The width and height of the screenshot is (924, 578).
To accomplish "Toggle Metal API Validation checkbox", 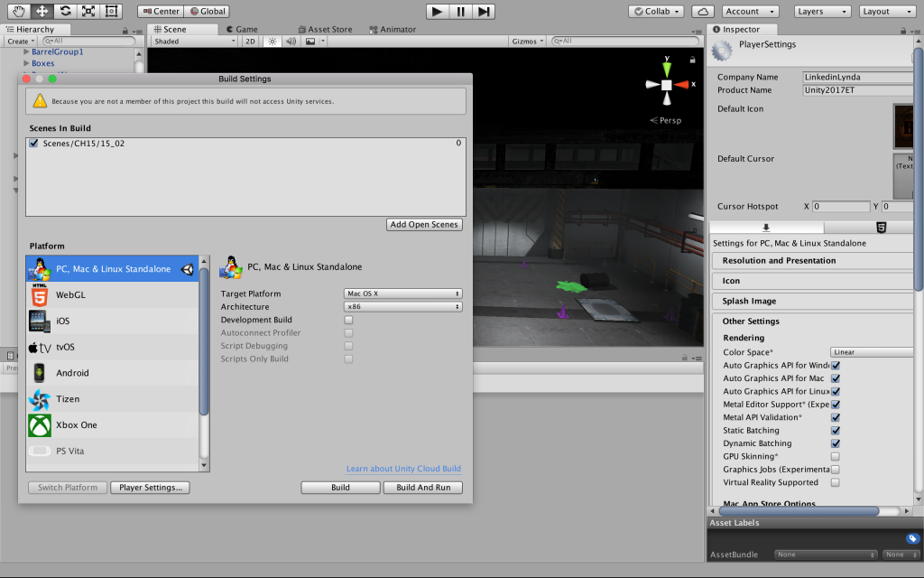I will tap(835, 417).
